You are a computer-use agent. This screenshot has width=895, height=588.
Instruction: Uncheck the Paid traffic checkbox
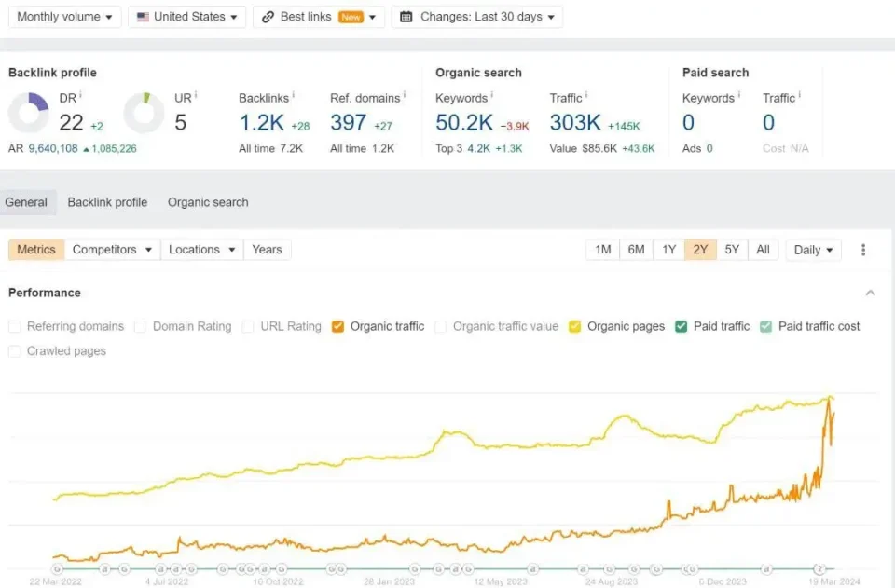click(681, 326)
